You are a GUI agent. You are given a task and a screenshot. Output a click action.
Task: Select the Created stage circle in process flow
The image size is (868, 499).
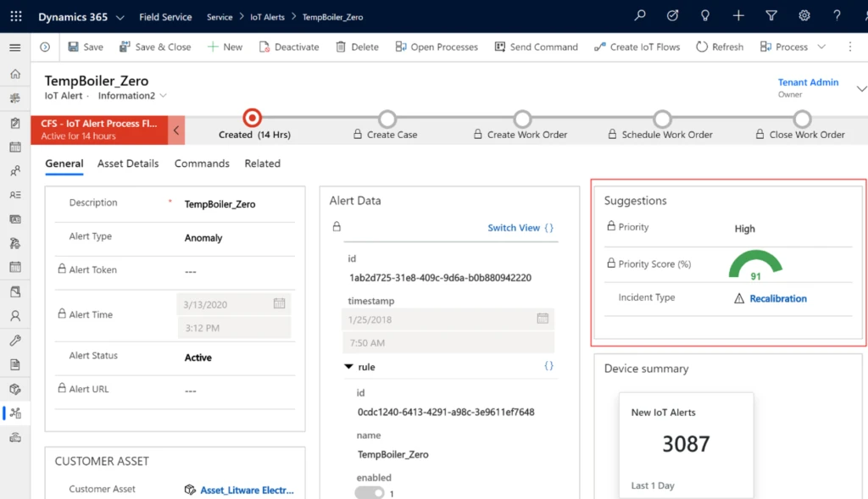point(252,119)
